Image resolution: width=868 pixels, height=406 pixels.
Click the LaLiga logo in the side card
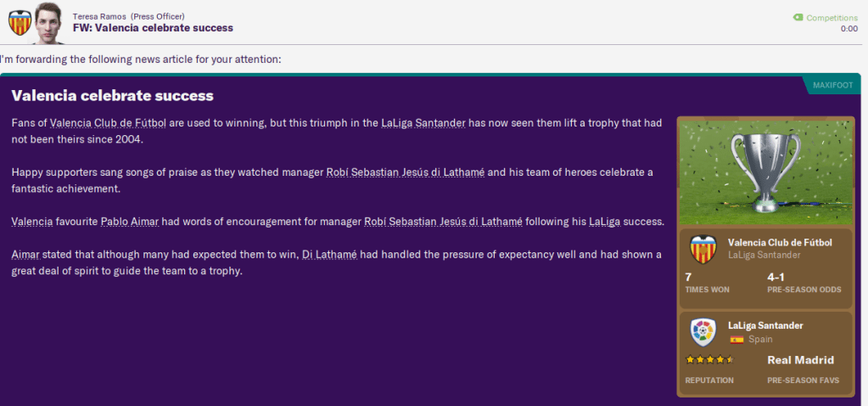point(703,331)
